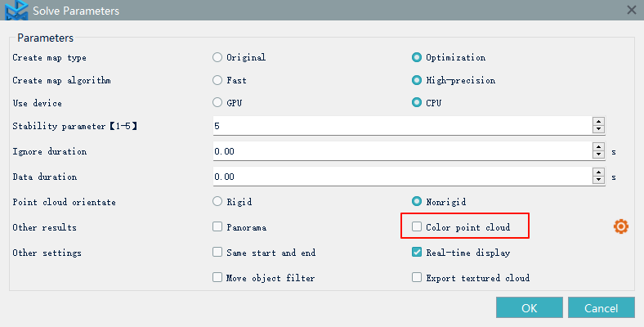Image resolution: width=644 pixels, height=327 pixels.
Task: Uncheck the Real-time display option
Action: point(418,253)
